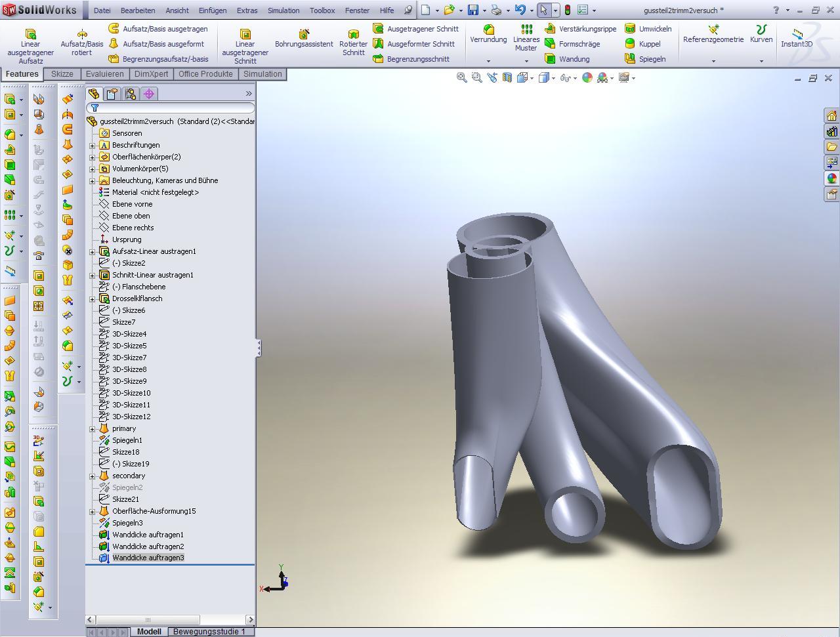Open the Kurven dropdown arrow
The image size is (840, 637).
tap(761, 61)
